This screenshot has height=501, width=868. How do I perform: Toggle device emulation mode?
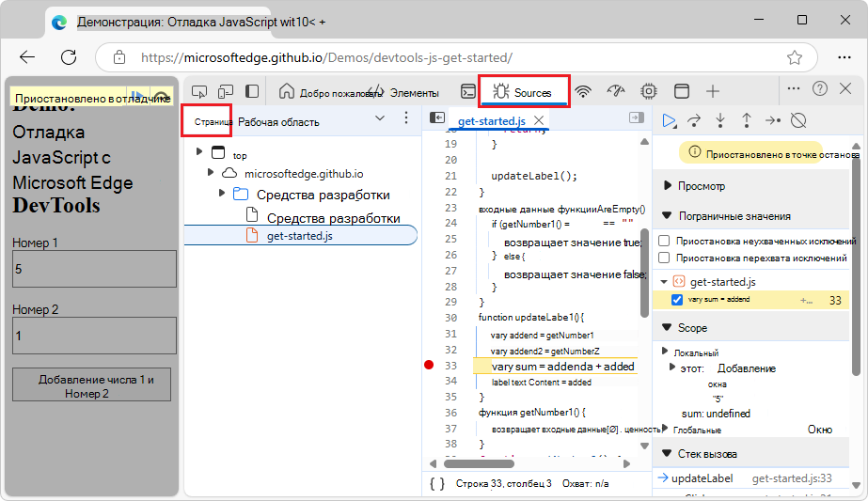[x=226, y=91]
